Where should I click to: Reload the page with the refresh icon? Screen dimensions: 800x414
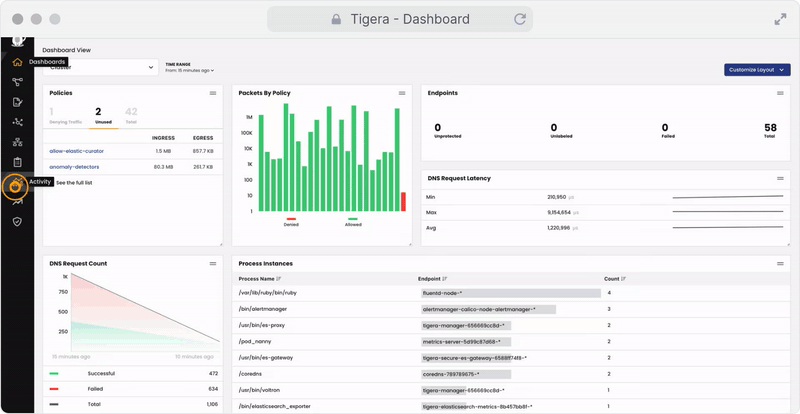coord(520,19)
